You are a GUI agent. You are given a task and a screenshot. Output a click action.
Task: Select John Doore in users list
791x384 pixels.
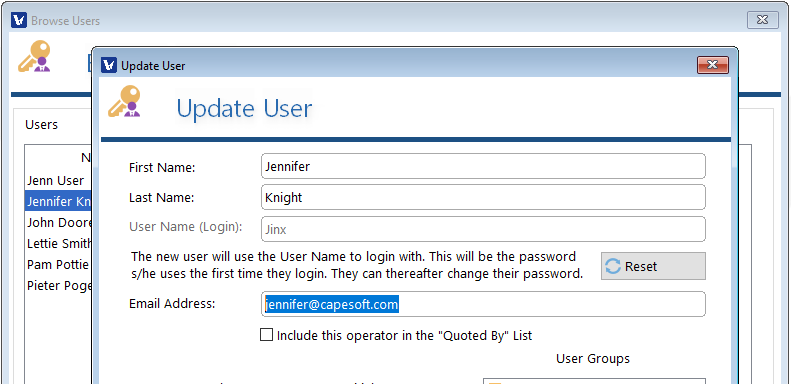click(x=59, y=223)
